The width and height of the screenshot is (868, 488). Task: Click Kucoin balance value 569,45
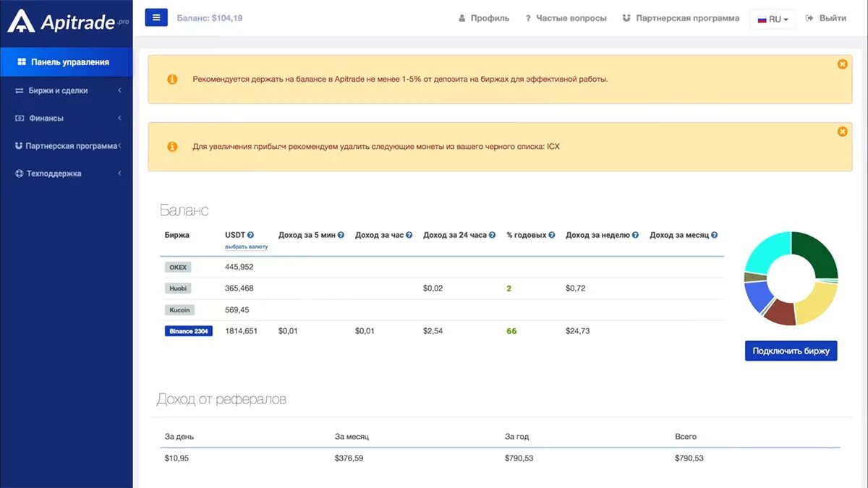coord(237,309)
